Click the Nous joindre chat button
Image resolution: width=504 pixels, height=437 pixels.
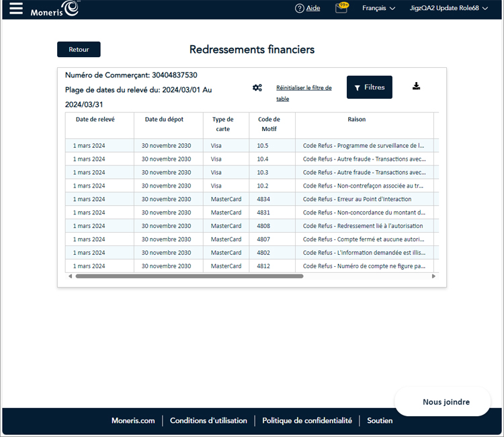coord(446,402)
